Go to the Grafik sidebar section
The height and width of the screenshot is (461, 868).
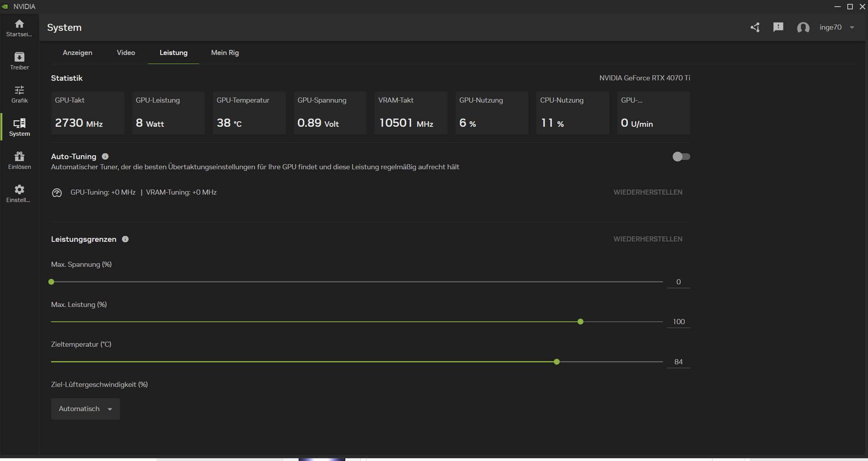tap(19, 94)
